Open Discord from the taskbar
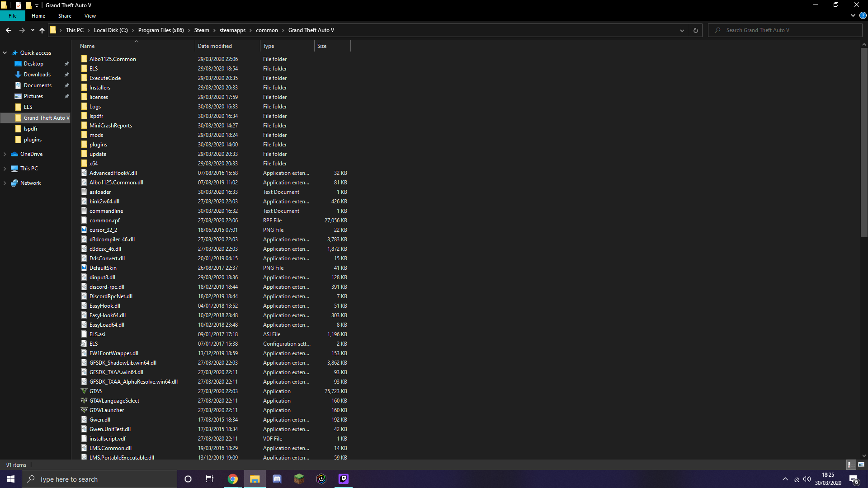Image resolution: width=868 pixels, height=488 pixels. (x=277, y=479)
